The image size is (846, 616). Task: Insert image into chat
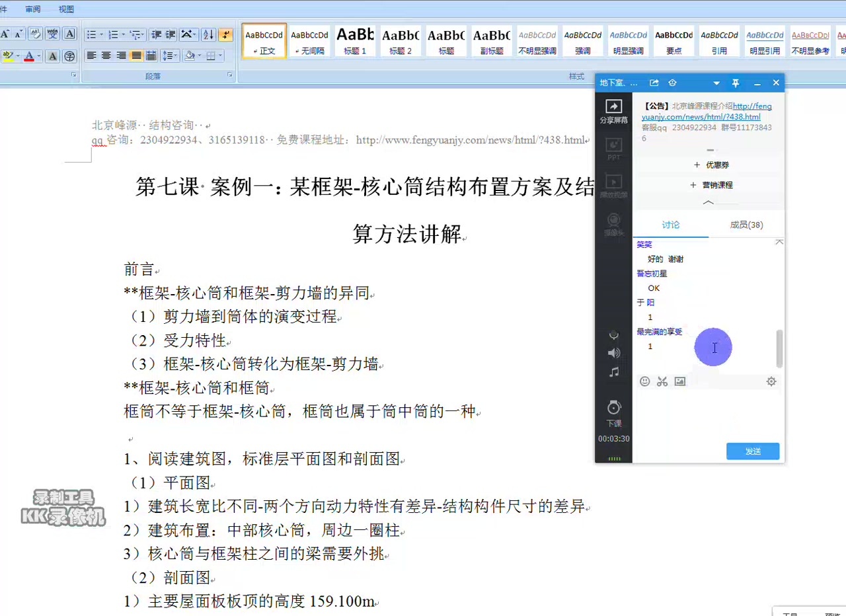[x=679, y=381]
